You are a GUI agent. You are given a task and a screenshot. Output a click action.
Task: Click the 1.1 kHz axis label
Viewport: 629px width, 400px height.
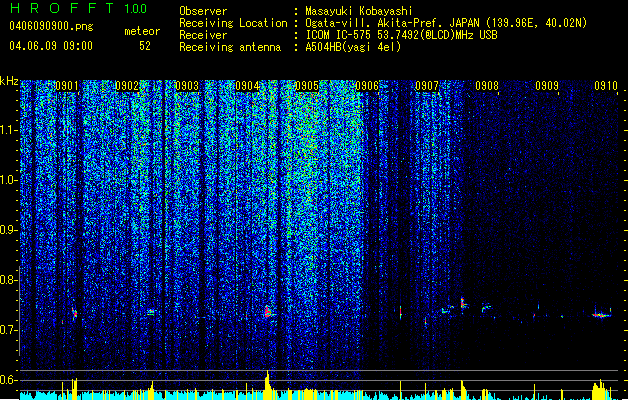tap(8, 131)
